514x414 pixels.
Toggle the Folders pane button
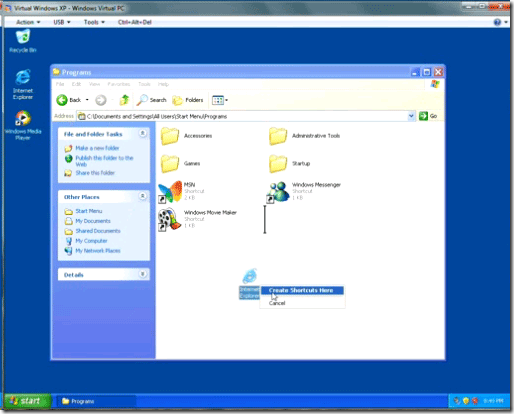click(188, 100)
